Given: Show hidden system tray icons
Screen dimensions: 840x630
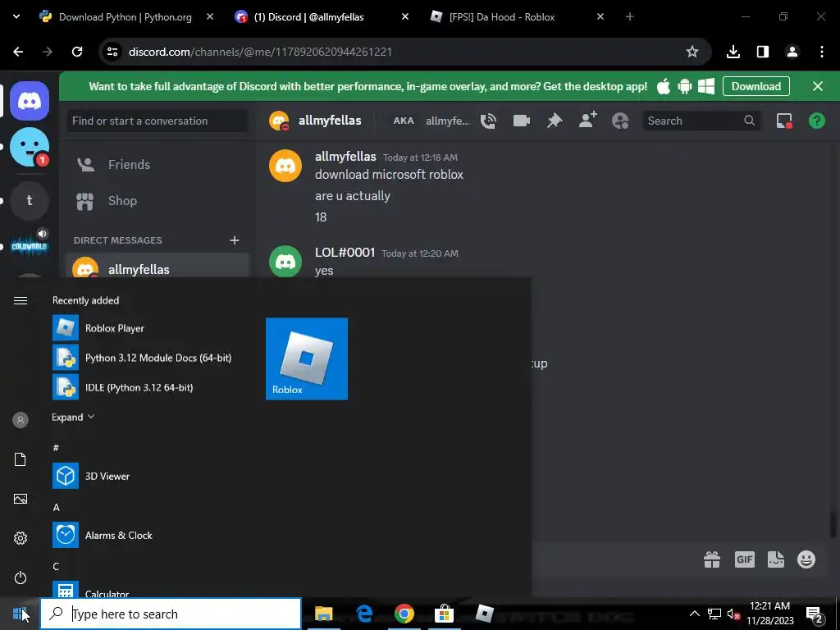Looking at the screenshot, I should click(694, 614).
